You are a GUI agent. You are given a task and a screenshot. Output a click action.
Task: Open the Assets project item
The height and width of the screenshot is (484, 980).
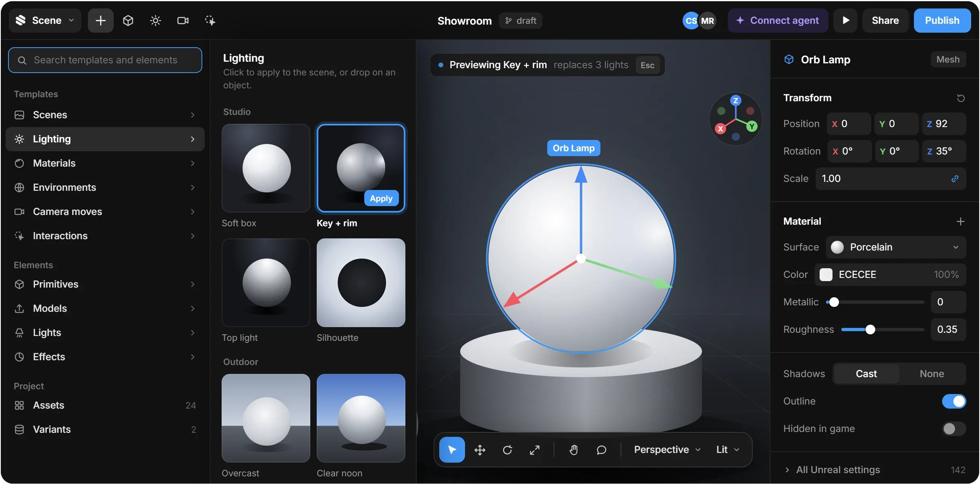(105, 405)
